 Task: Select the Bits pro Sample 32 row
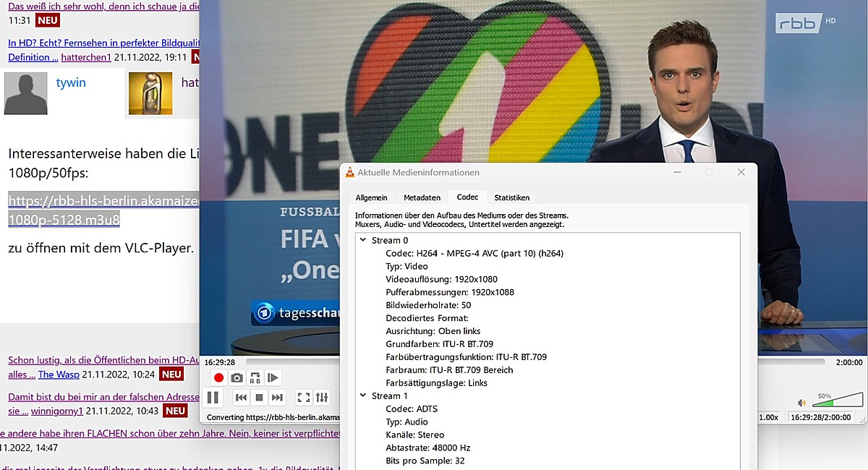click(x=425, y=461)
